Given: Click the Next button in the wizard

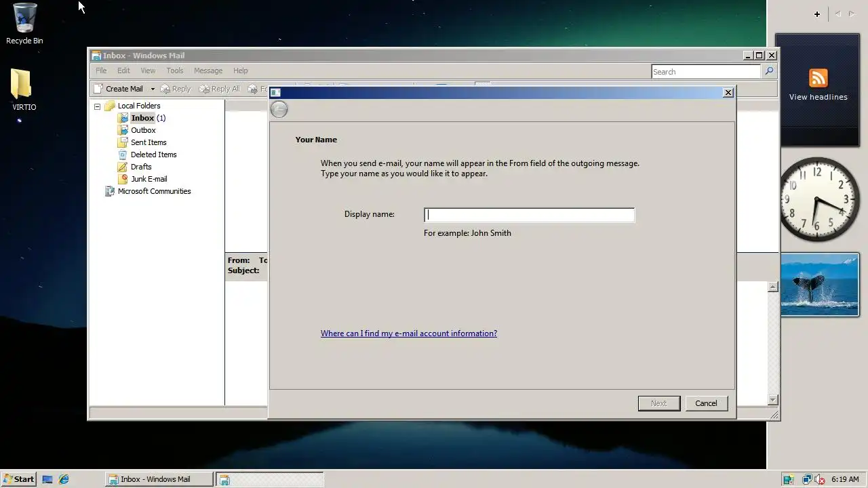Looking at the screenshot, I should click(658, 403).
